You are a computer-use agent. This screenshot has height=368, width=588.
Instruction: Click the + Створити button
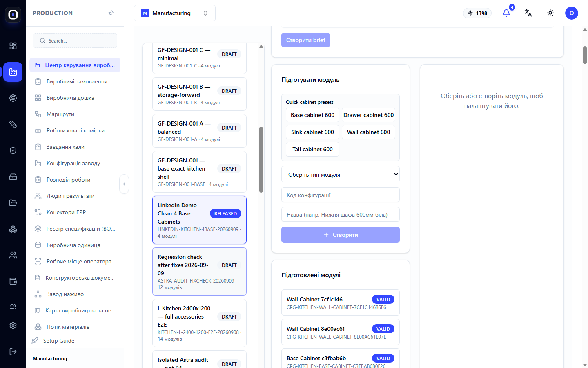point(341,235)
